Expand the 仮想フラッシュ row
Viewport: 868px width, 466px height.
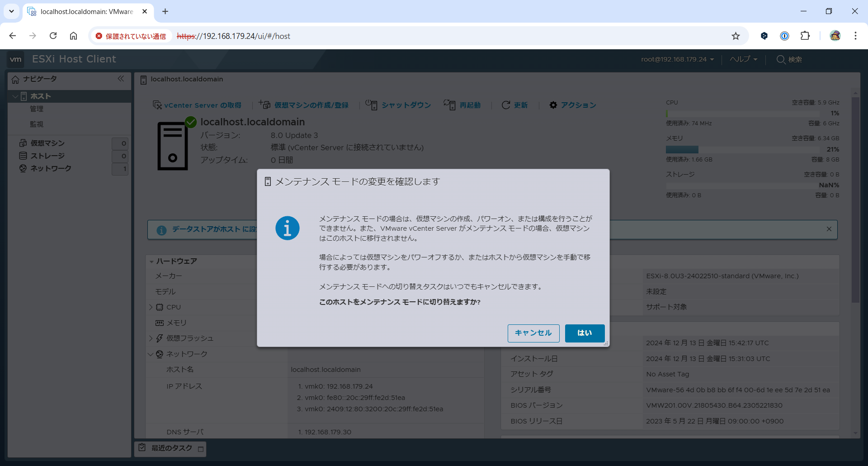point(151,338)
